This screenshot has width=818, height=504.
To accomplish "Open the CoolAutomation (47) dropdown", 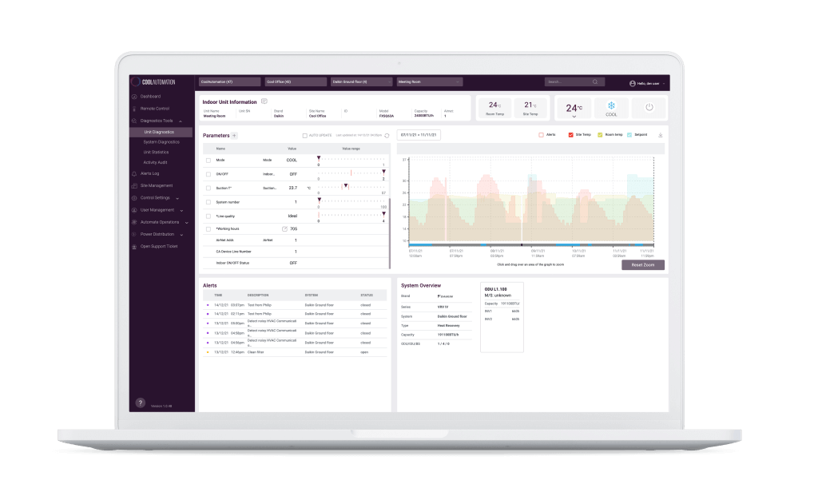I will coord(229,82).
